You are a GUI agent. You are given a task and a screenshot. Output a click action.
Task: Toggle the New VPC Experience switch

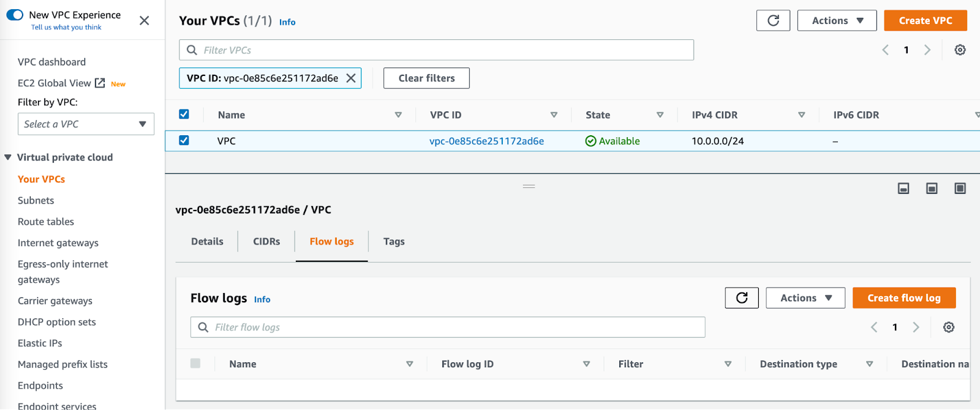pyautogui.click(x=15, y=15)
